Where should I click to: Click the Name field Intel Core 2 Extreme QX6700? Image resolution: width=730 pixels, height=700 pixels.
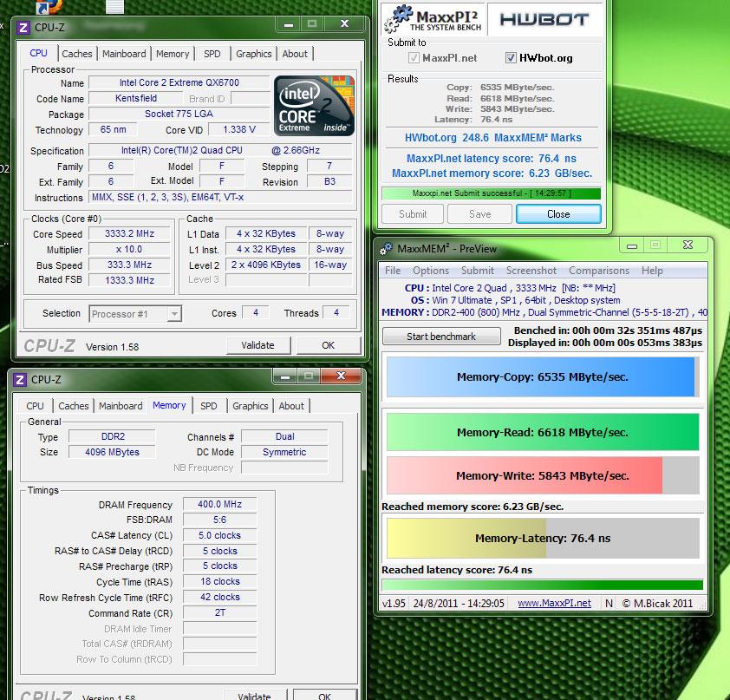pos(179,83)
